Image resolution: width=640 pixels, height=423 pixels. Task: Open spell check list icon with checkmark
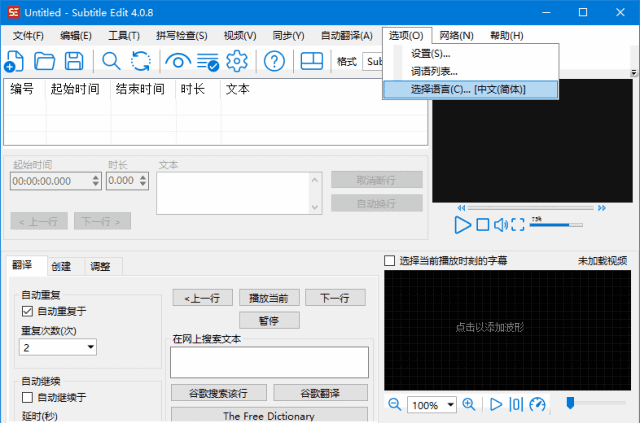(x=208, y=62)
